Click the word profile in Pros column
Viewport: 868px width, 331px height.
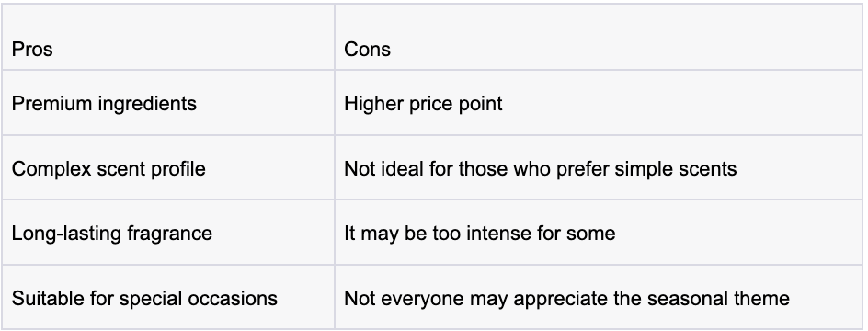pyautogui.click(x=177, y=169)
